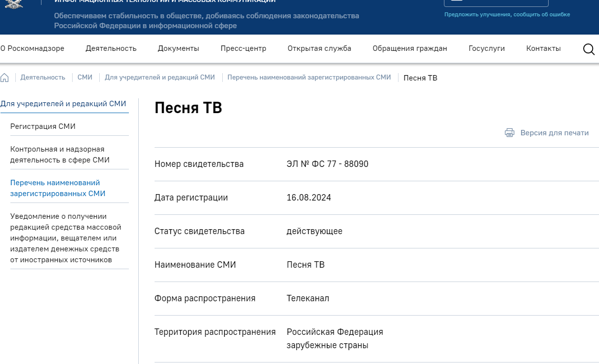599x364 pixels.
Task: Click the label «Форма распространения»
Action: click(205, 298)
